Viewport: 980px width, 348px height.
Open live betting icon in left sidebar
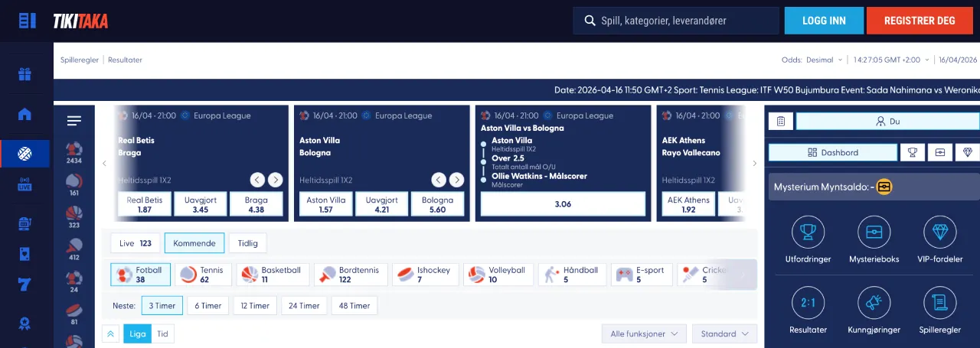coord(25,184)
